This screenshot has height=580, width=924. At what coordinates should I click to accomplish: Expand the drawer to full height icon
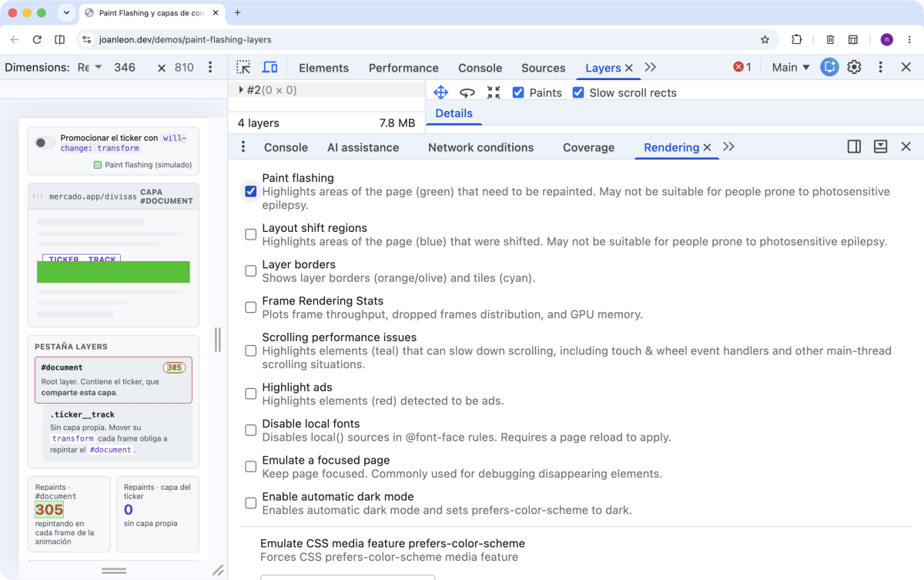pyautogui.click(x=881, y=147)
